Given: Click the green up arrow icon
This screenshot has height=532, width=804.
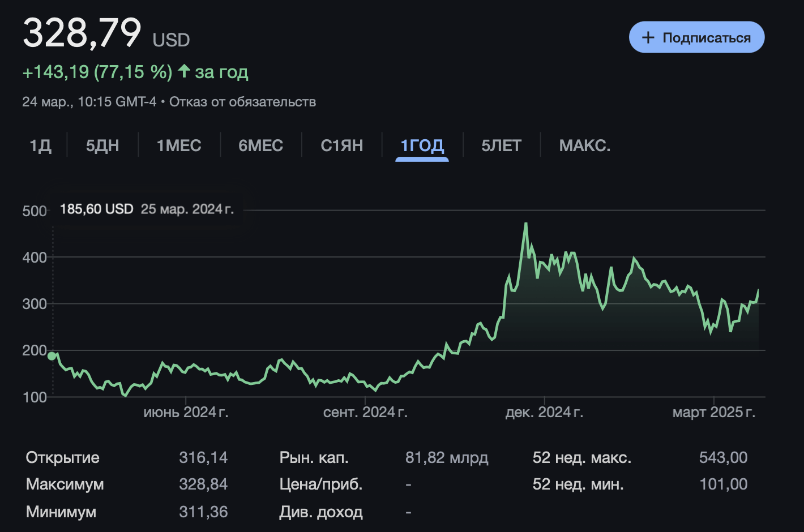Looking at the screenshot, I should pyautogui.click(x=184, y=71).
